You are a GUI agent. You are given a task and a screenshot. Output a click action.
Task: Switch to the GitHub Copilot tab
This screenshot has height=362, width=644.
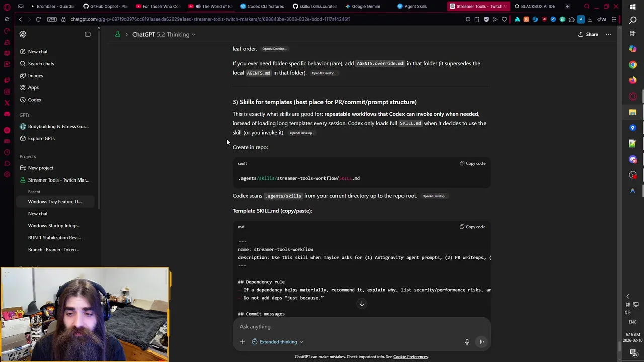(x=105, y=6)
